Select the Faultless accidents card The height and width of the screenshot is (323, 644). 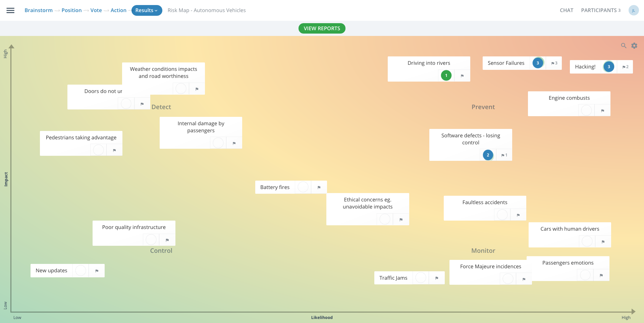point(485,202)
